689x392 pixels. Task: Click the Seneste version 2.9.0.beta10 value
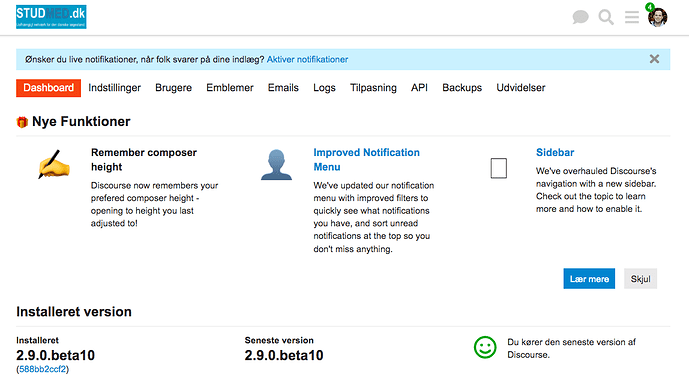click(284, 355)
